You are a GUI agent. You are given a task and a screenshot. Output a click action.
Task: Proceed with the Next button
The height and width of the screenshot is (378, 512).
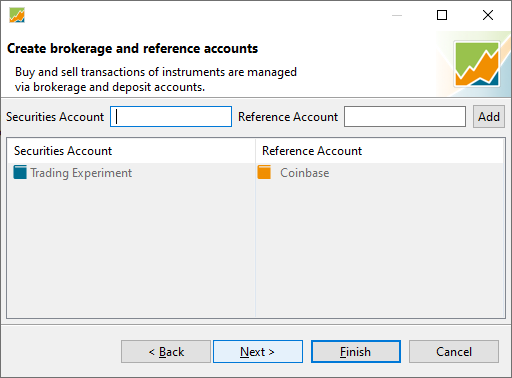(x=258, y=352)
